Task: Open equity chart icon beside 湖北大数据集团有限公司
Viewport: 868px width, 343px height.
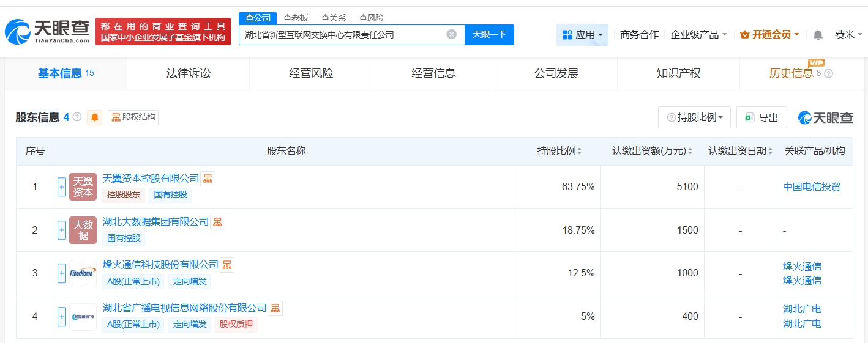Action: [x=217, y=222]
